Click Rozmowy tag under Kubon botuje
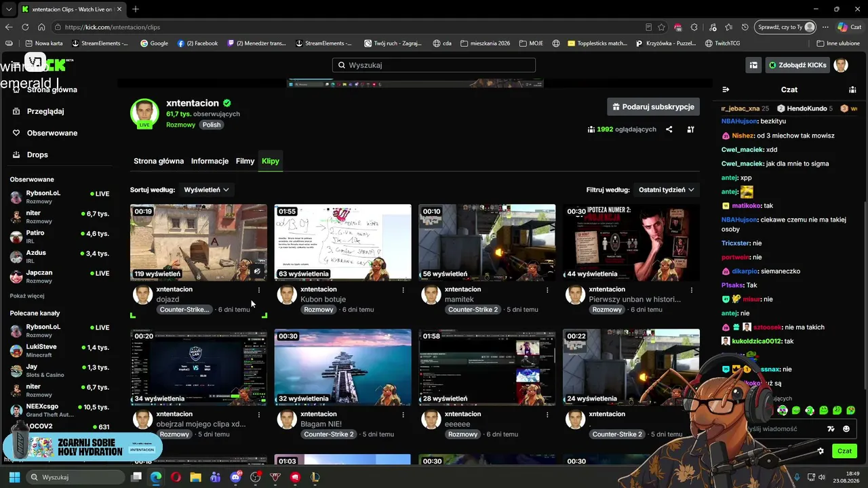This screenshot has width=868, height=488. (319, 310)
